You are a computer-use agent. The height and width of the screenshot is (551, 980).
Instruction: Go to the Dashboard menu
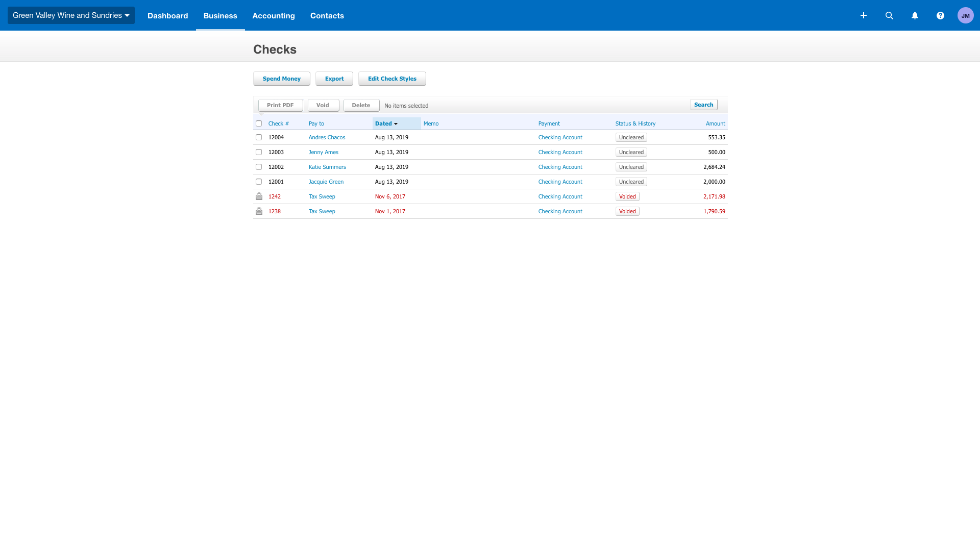point(168,15)
